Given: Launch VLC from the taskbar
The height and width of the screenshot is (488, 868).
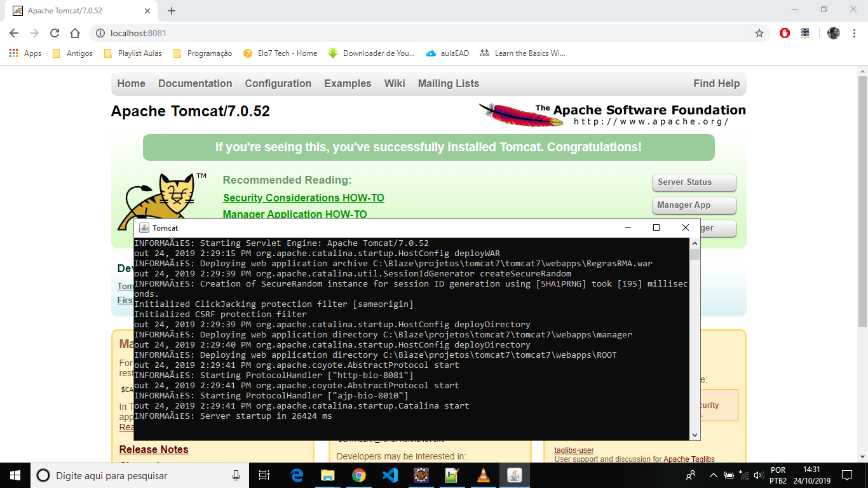Looking at the screenshot, I should point(484,475).
